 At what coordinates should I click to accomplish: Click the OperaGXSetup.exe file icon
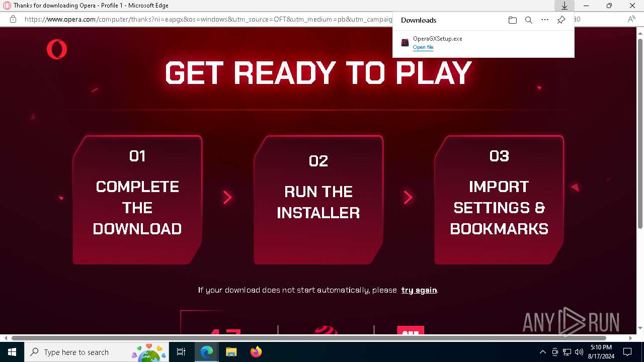click(405, 43)
